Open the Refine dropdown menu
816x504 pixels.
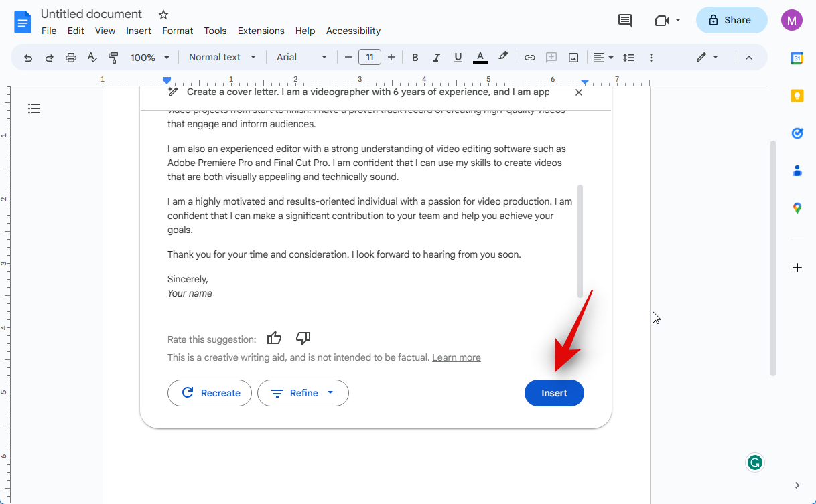click(303, 393)
